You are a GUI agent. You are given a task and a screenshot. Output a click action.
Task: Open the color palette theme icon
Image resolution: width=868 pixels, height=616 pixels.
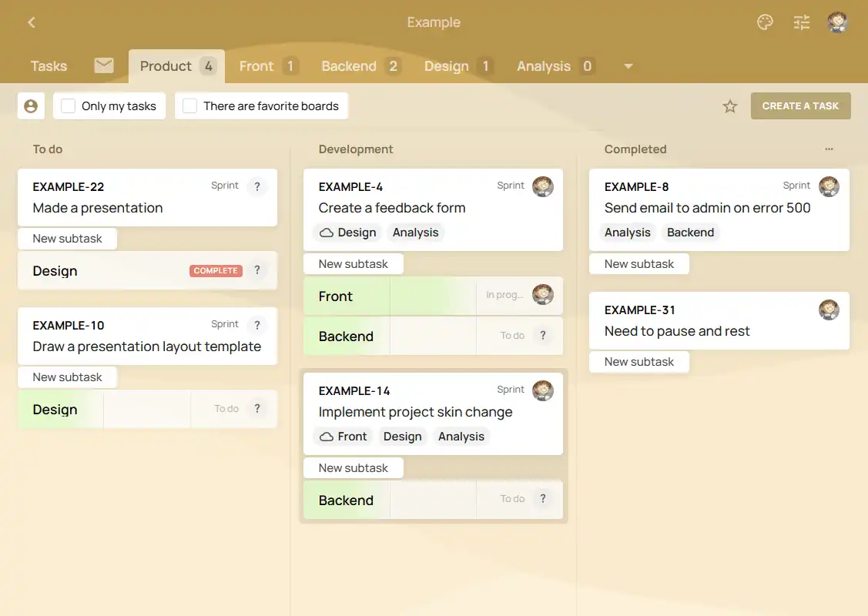coord(765,22)
